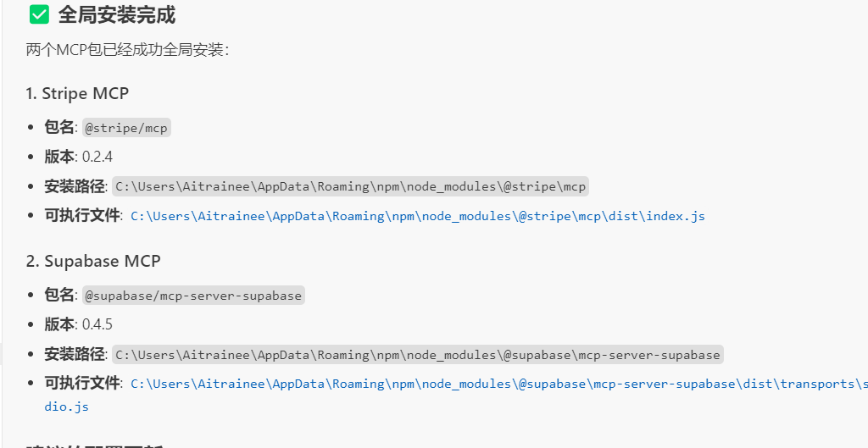Click the 包名 label under Stripe MCP

[x=59, y=127]
